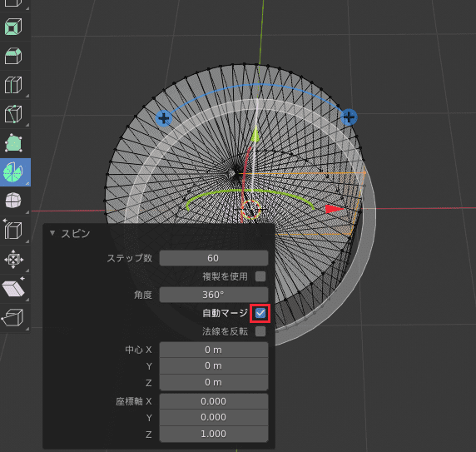Enable the 複製を使用 checkbox
The width and height of the screenshot is (476, 452).
point(260,276)
